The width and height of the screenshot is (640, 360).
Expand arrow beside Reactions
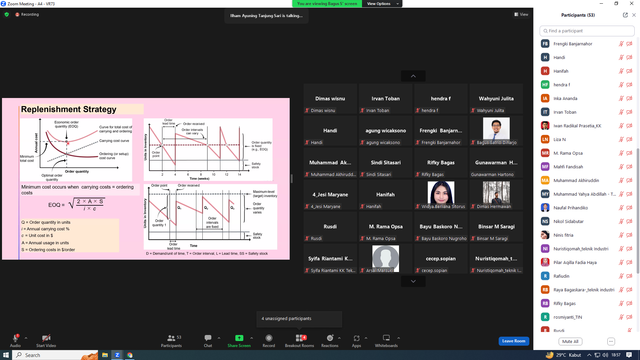339,338
